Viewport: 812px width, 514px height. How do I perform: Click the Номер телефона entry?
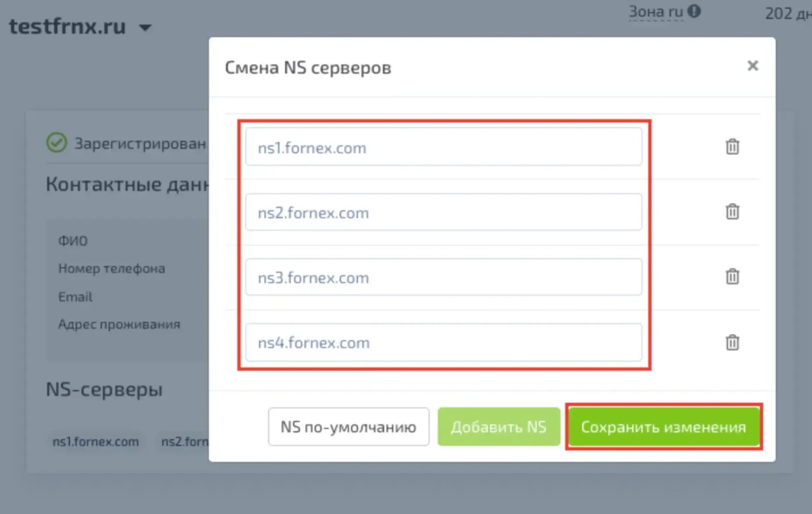point(112,268)
